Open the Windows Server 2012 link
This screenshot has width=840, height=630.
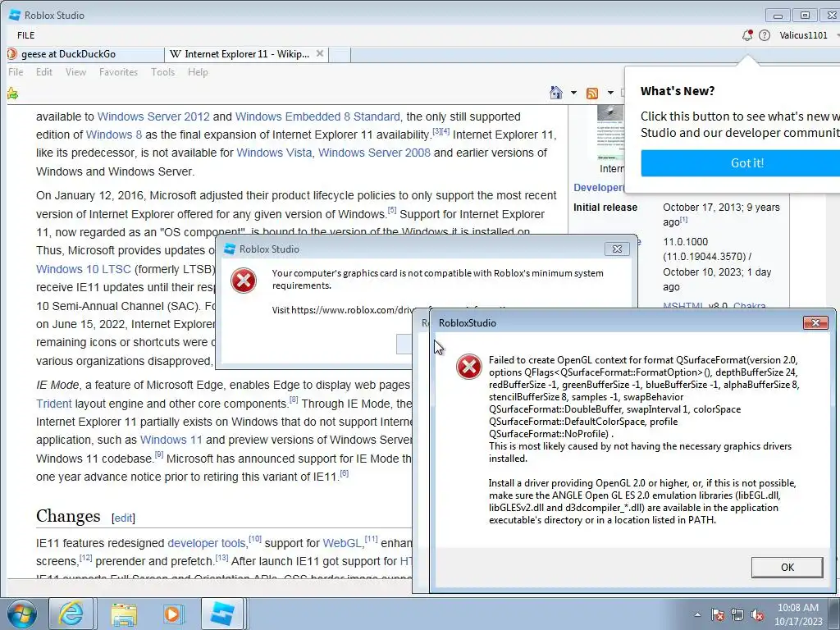[x=153, y=116]
